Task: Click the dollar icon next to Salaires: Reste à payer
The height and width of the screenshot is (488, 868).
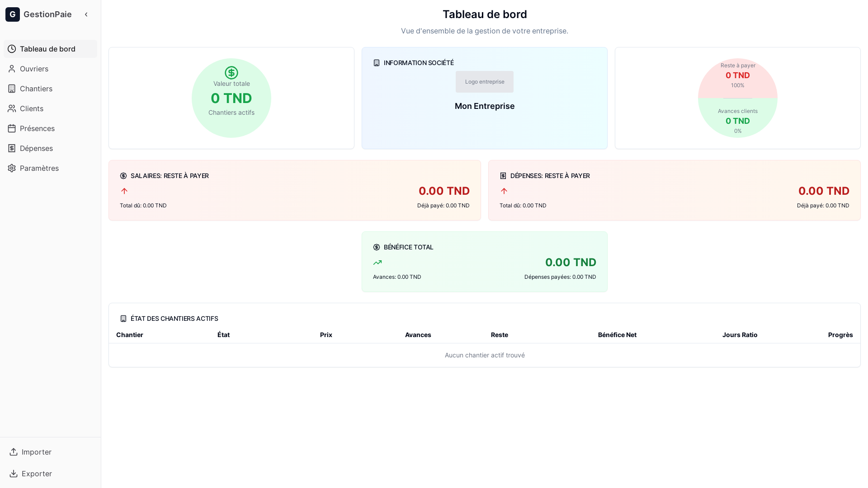Action: tap(123, 176)
